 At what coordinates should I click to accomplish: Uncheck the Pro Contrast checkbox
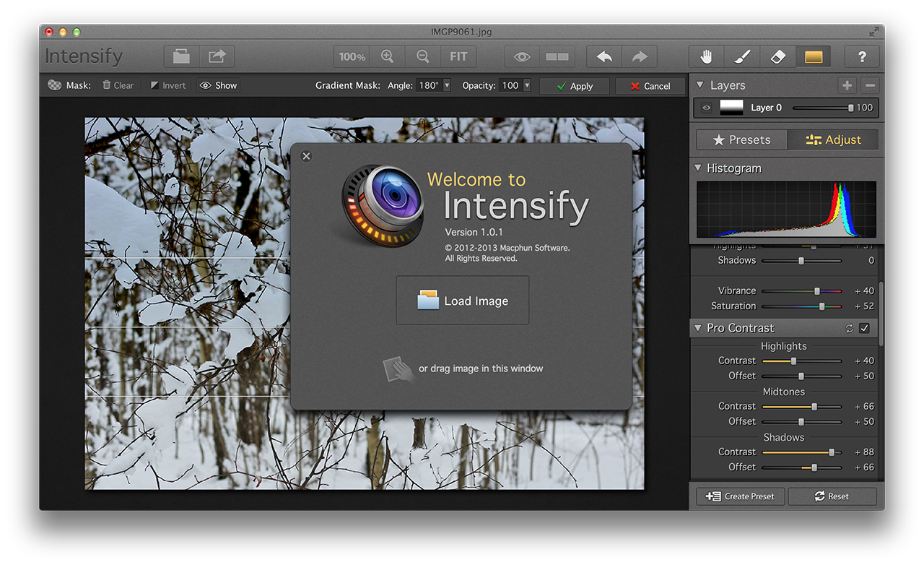(865, 328)
